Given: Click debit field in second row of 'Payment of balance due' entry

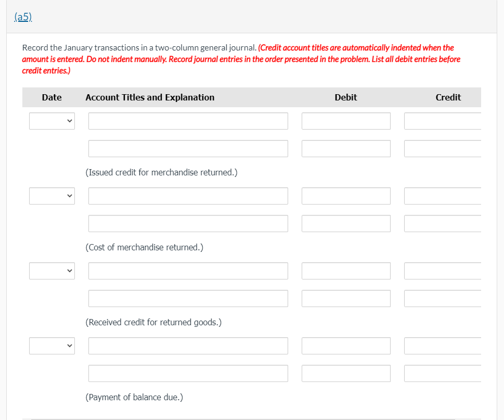Looking at the screenshot, I should (x=346, y=373).
